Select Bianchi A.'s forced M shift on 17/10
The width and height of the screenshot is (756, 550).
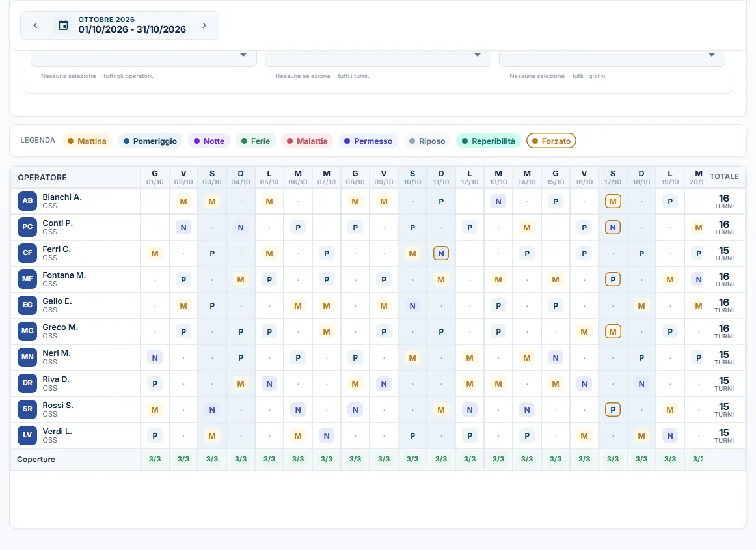click(613, 201)
